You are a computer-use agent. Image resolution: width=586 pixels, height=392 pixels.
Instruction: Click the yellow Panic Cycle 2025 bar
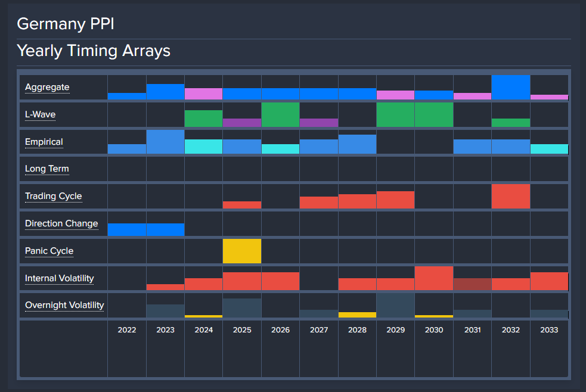pos(242,251)
